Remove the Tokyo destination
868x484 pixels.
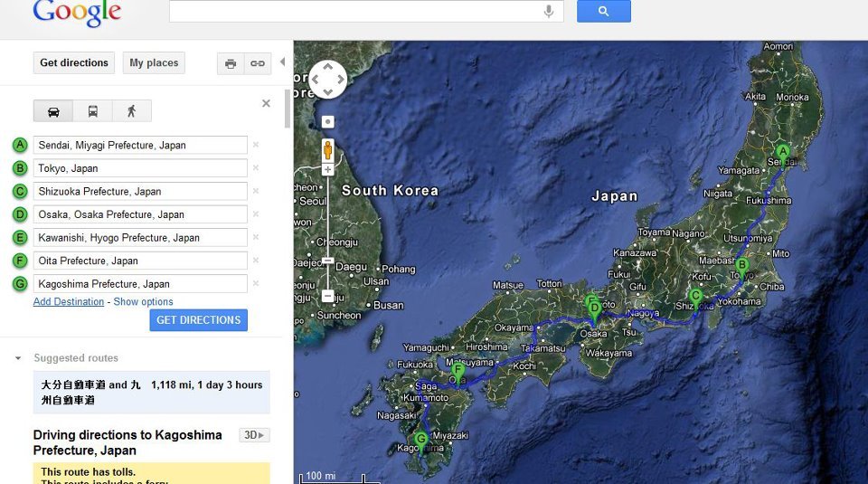click(256, 167)
